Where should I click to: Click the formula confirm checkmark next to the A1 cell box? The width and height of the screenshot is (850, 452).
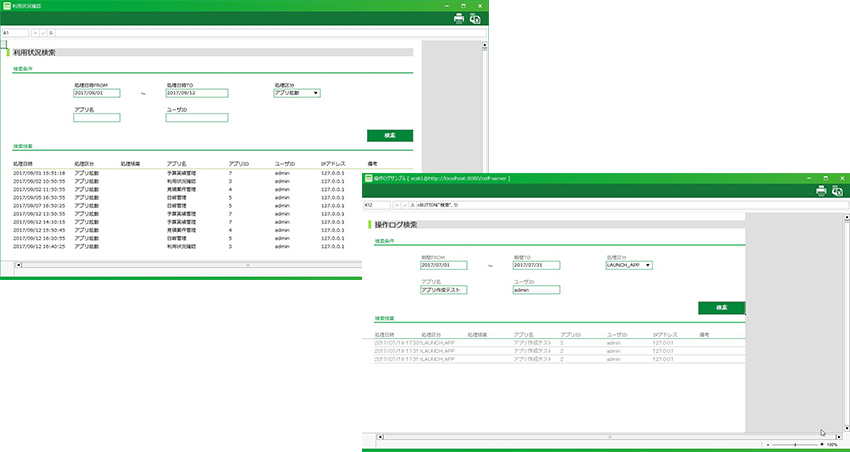[x=43, y=33]
